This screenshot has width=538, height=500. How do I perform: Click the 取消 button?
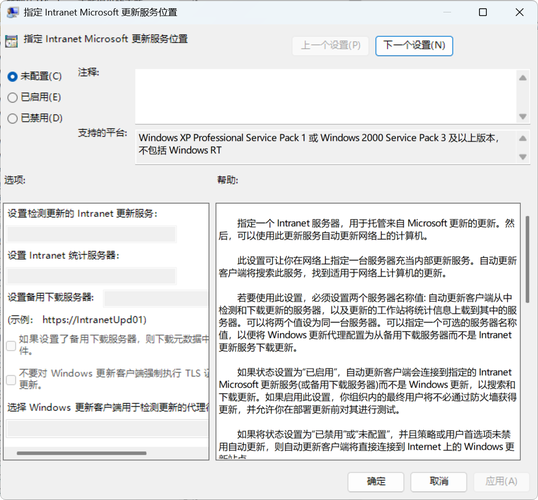coord(438,482)
